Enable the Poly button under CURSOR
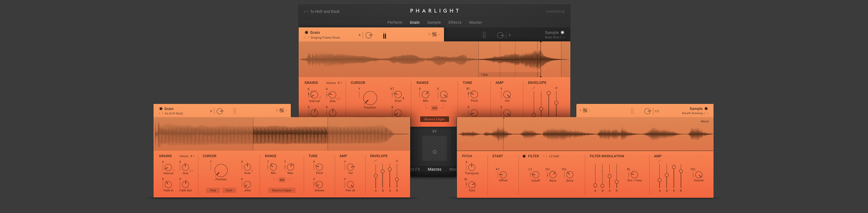This screenshot has width=868, height=213. click(213, 191)
